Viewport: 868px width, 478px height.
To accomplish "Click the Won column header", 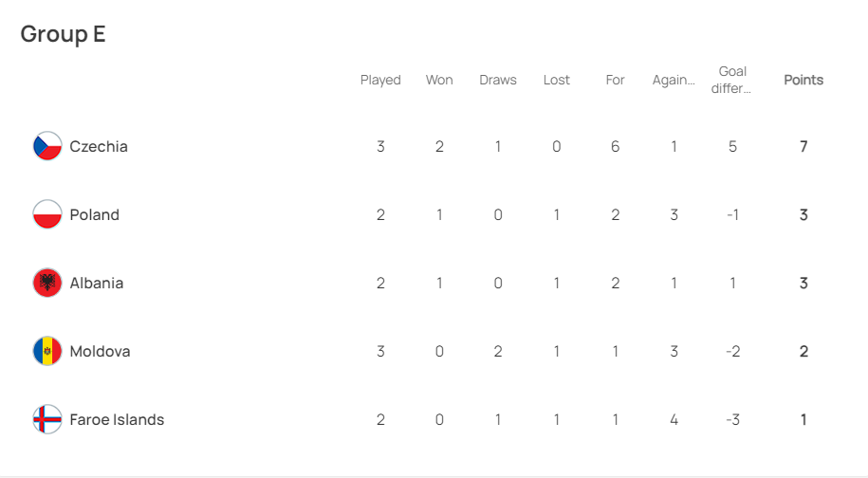I will pyautogui.click(x=439, y=80).
